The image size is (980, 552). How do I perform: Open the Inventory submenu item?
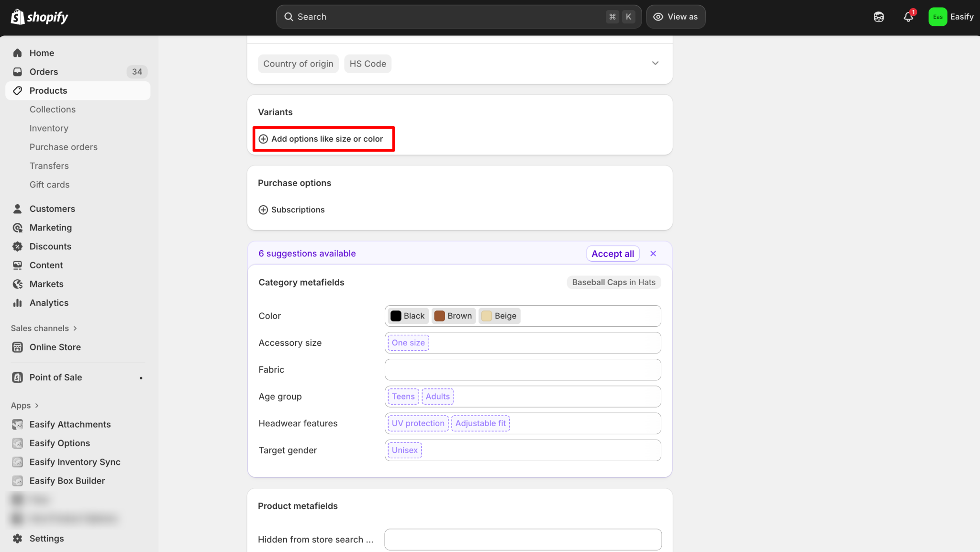pos(49,128)
